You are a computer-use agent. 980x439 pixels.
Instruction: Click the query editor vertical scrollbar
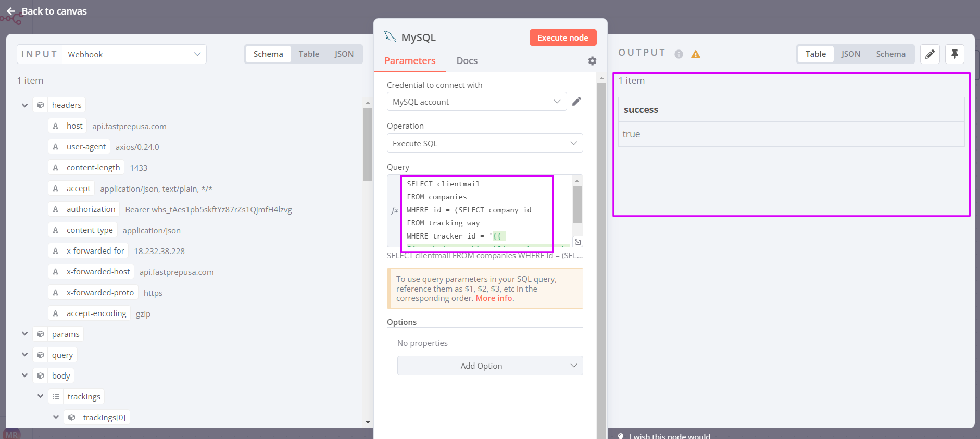(577, 204)
